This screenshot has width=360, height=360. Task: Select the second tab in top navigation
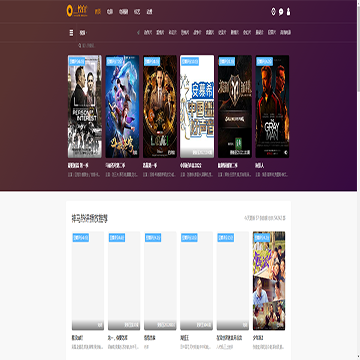point(109,12)
